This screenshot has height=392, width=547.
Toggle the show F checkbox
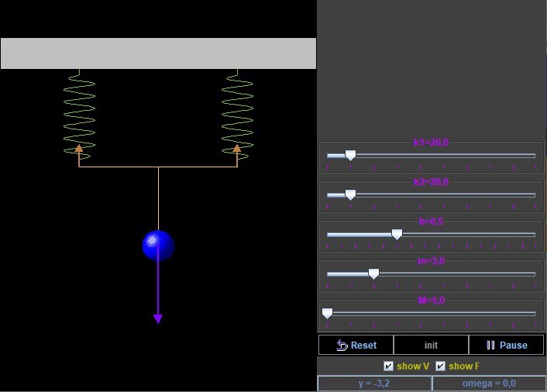441,366
